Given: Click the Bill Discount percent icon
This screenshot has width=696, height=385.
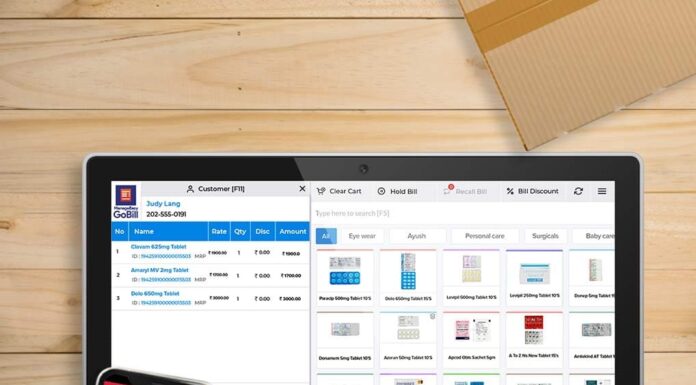Looking at the screenshot, I should point(510,191).
